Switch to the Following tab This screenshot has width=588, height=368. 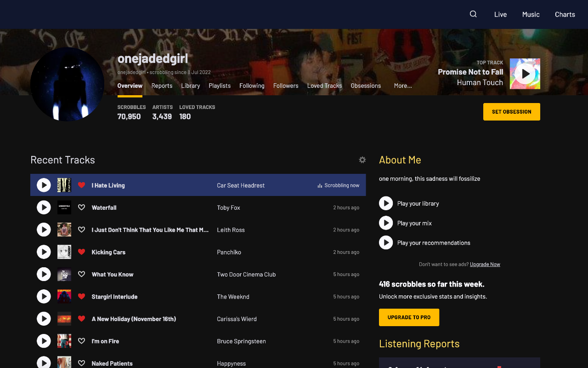click(252, 86)
